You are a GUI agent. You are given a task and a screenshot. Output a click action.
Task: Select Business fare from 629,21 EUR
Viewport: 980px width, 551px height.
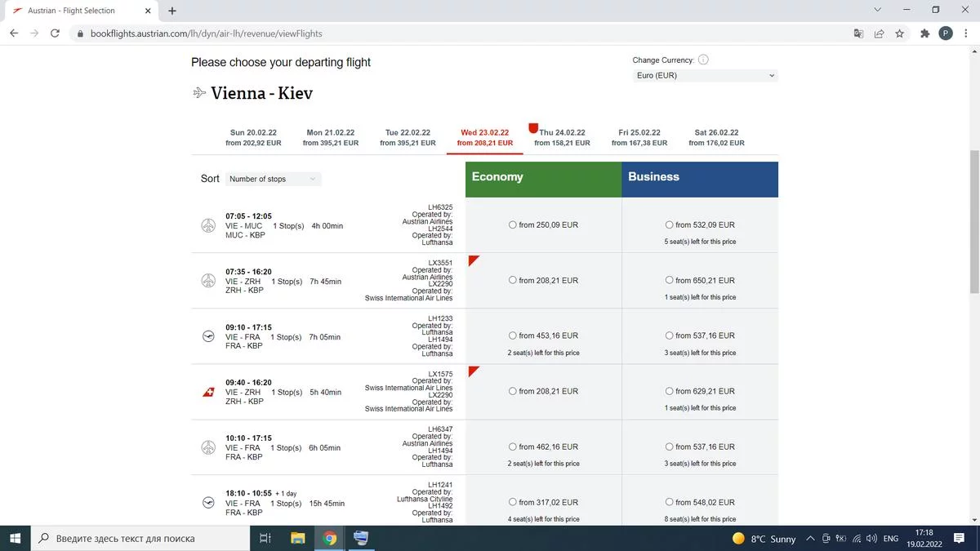pos(669,391)
